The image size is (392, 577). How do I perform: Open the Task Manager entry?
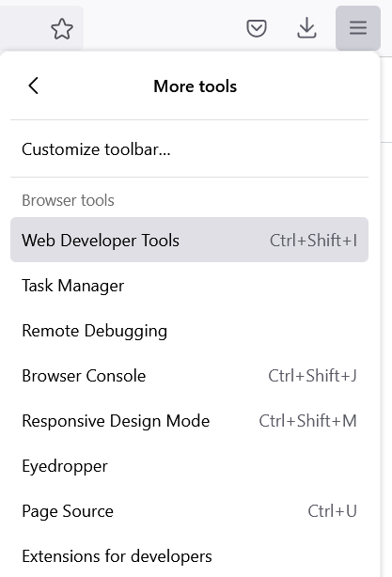tap(189, 285)
